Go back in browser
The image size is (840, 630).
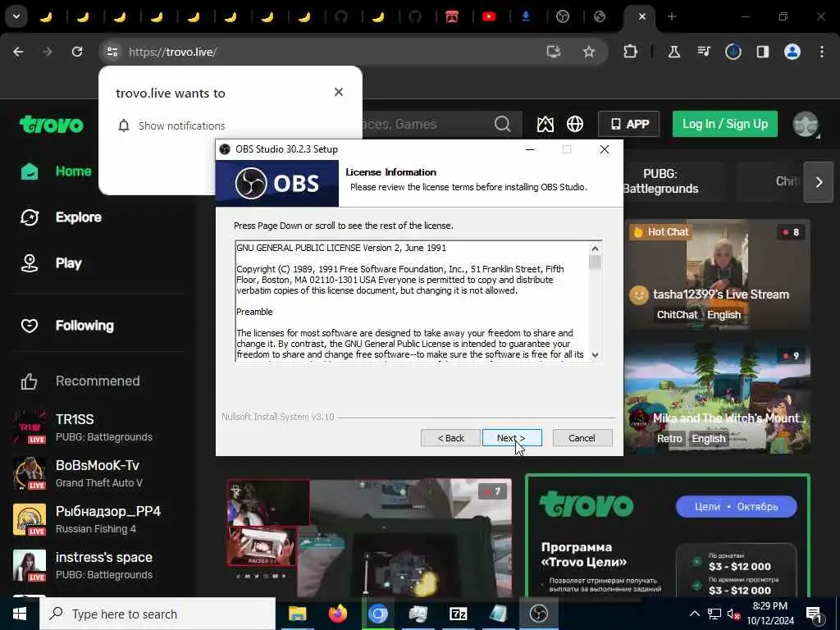pyautogui.click(x=18, y=52)
